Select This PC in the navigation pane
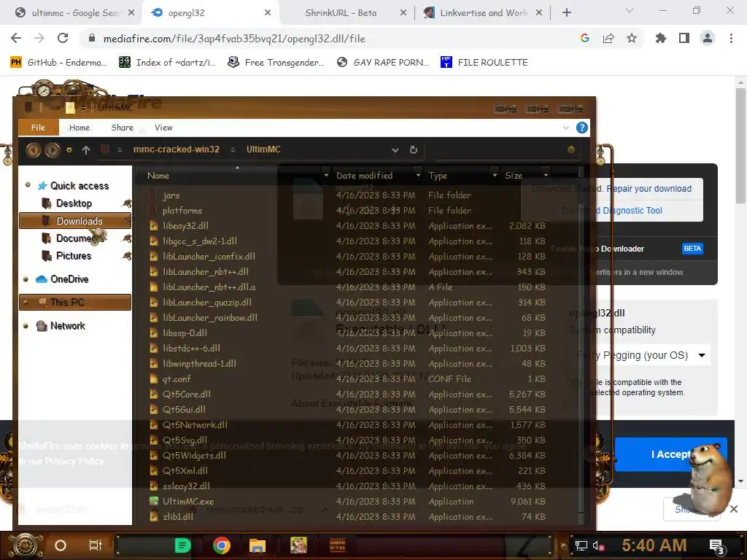Image resolution: width=747 pixels, height=560 pixels. coord(75,303)
